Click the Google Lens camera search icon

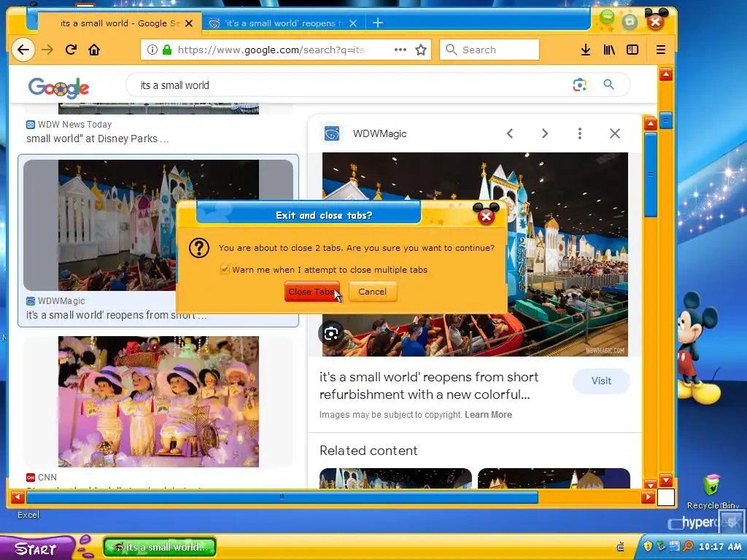[579, 85]
